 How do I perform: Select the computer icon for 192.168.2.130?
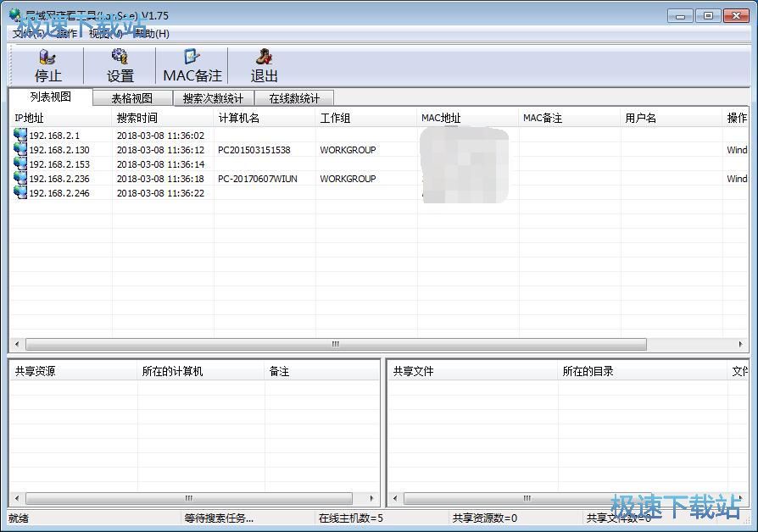(x=20, y=149)
